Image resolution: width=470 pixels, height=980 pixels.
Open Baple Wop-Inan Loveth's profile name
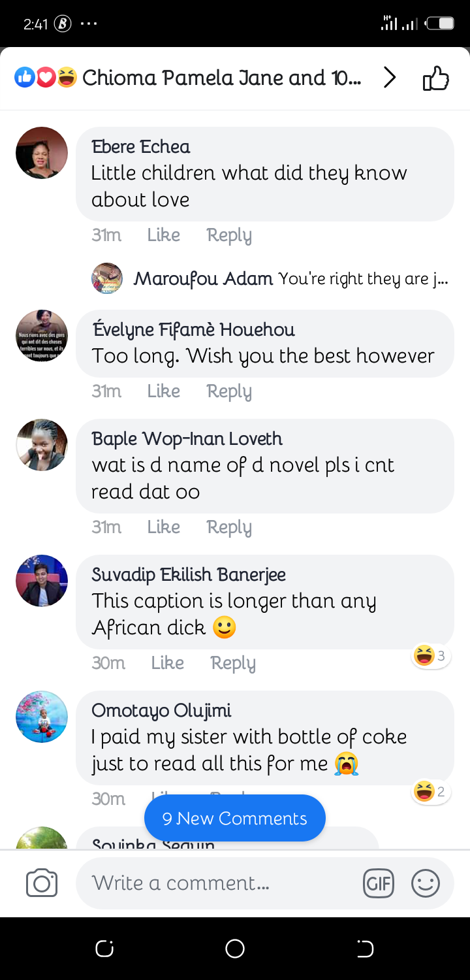pos(187,438)
